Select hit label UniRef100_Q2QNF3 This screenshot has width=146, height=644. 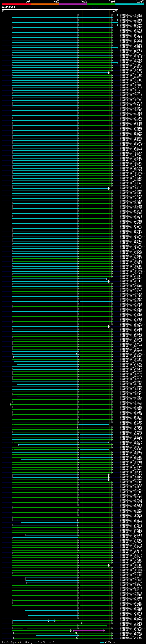click(131, 50)
